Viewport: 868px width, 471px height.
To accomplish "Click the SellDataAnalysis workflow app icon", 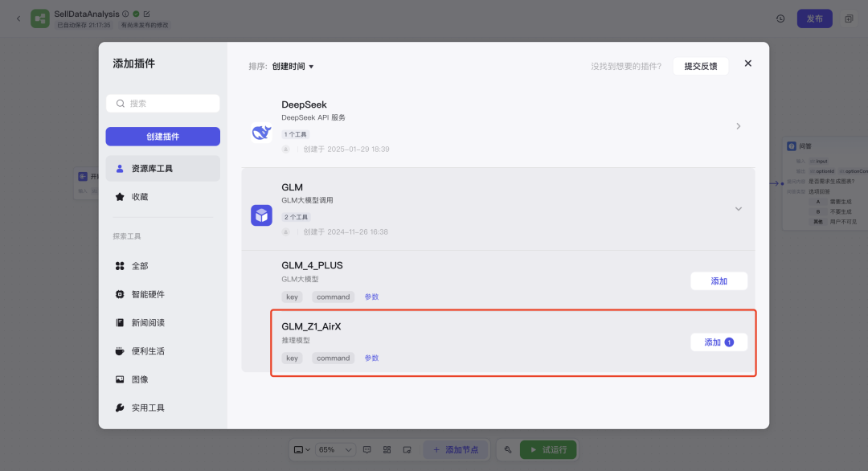I will click(40, 18).
